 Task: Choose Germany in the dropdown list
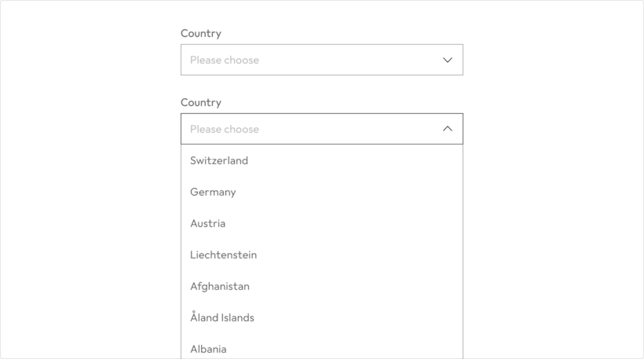pos(213,192)
